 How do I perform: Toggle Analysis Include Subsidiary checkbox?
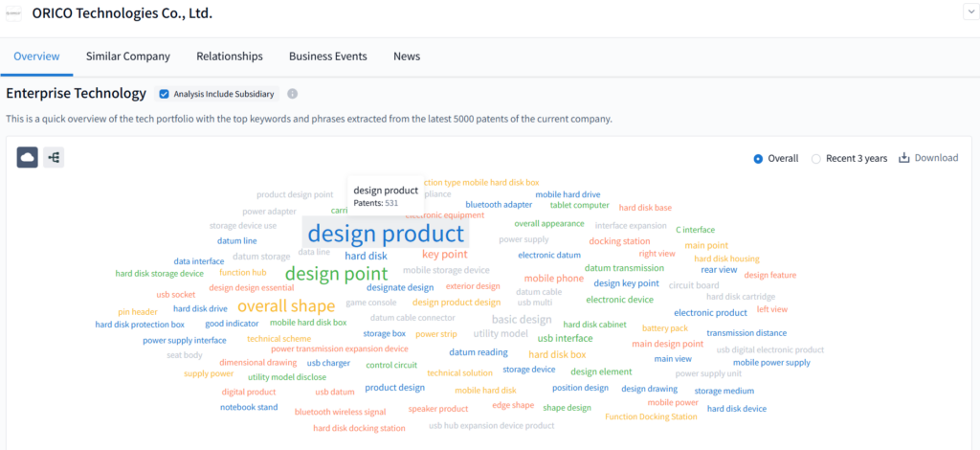[x=165, y=94]
